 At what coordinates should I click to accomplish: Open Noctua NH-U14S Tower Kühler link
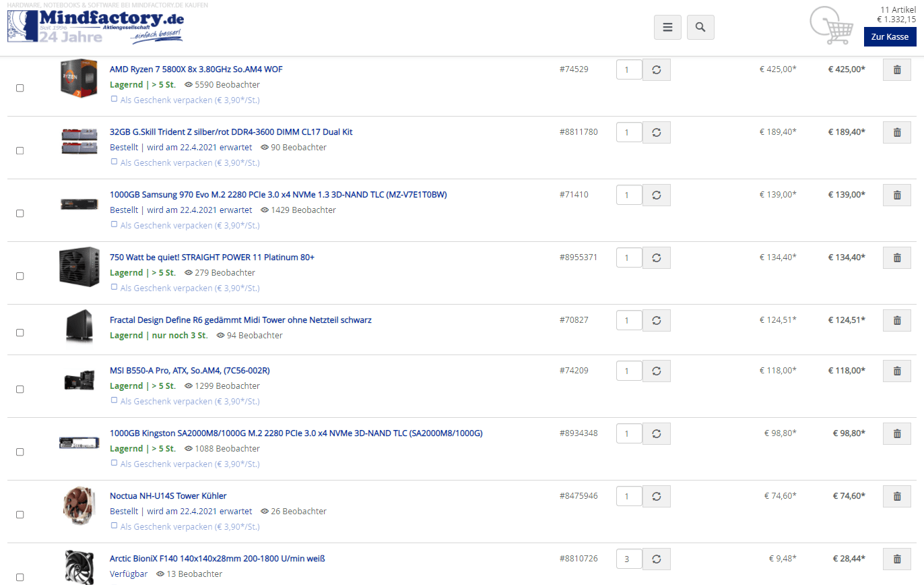(168, 496)
